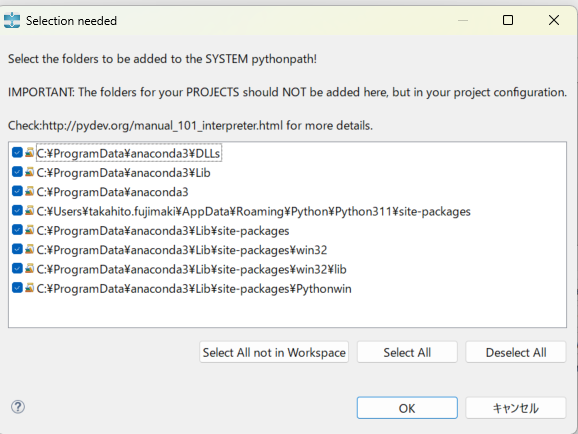Click the Select All button
This screenshot has height=434, width=578.
pyautogui.click(x=407, y=352)
